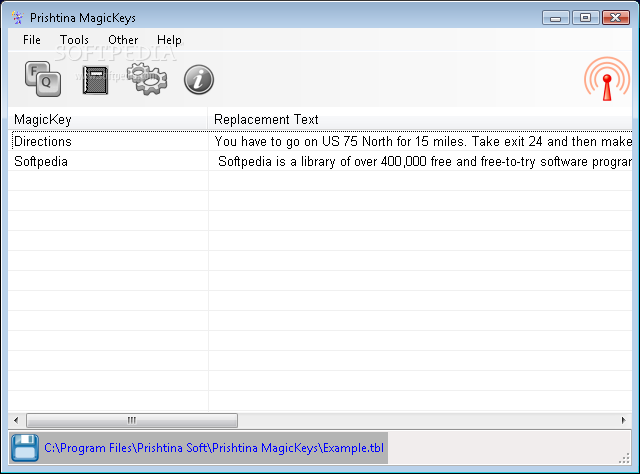Screen dimensions: 640x474
Task: Click the Example.tbl file path link
Action: pyautogui.click(x=214, y=448)
